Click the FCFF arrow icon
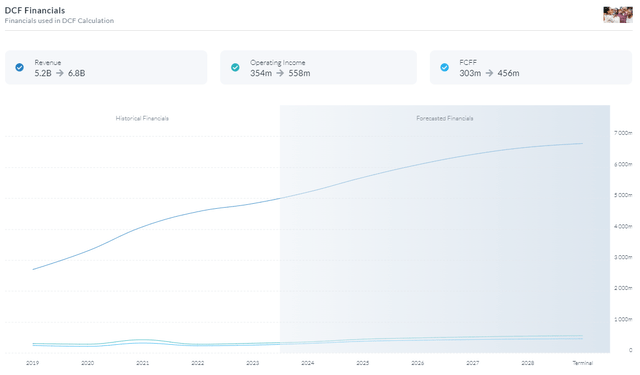This screenshot has width=640, height=375. coord(489,73)
